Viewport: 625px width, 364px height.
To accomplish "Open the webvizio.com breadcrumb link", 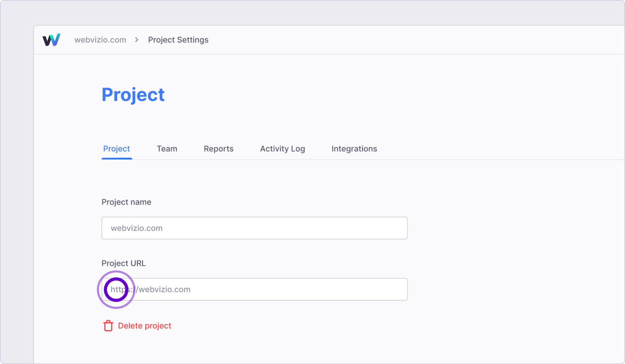I will coord(100,40).
